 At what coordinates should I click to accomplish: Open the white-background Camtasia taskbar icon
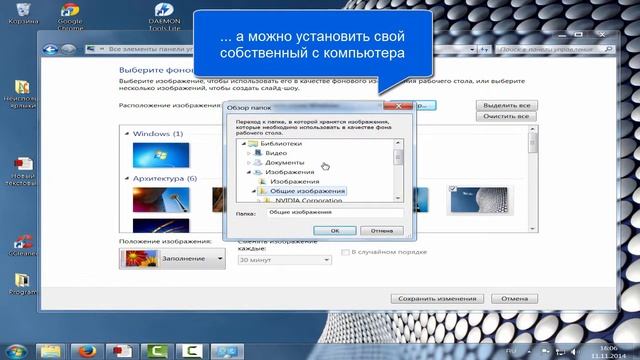tap(192, 351)
